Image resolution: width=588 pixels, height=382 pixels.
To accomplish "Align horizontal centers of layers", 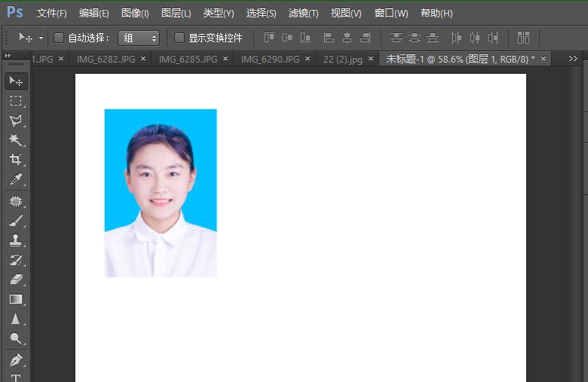I will pyautogui.click(x=348, y=38).
